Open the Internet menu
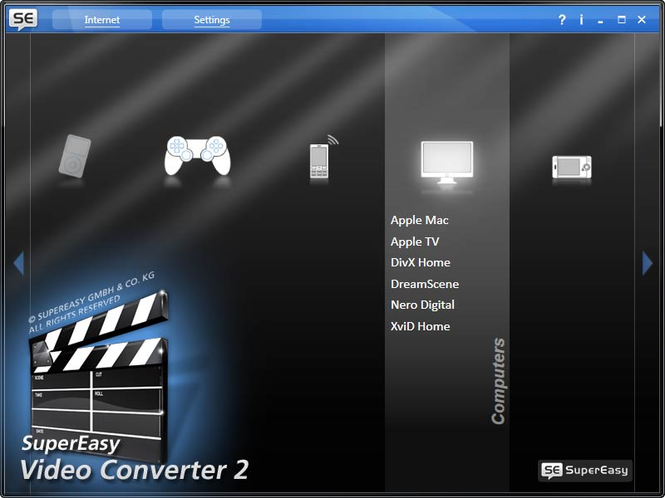The width and height of the screenshot is (665, 498). coord(102,20)
